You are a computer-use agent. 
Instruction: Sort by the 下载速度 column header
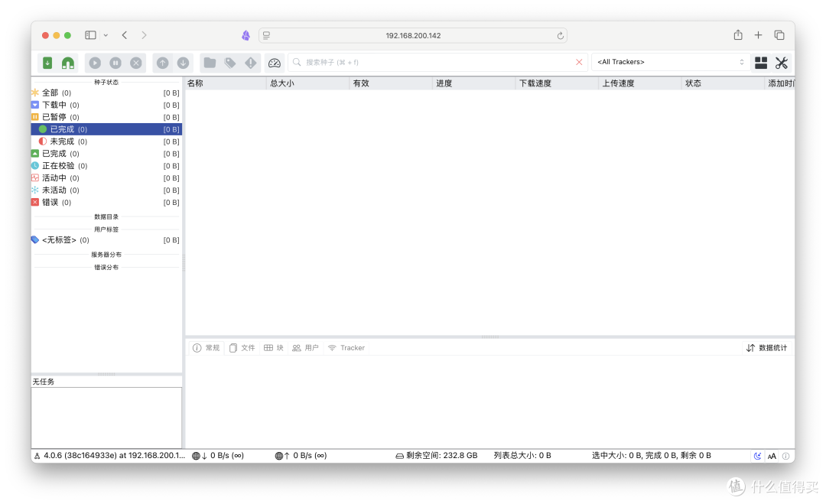click(x=557, y=83)
